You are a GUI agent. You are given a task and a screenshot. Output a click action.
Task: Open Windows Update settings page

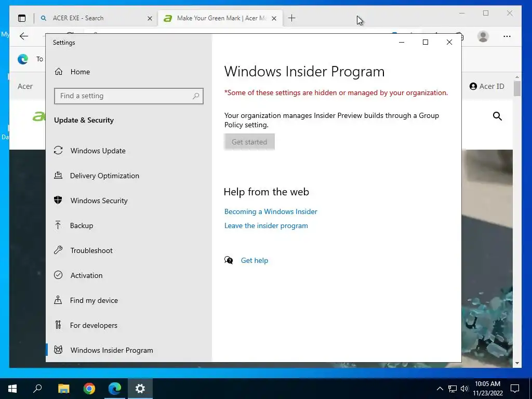(x=129, y=151)
